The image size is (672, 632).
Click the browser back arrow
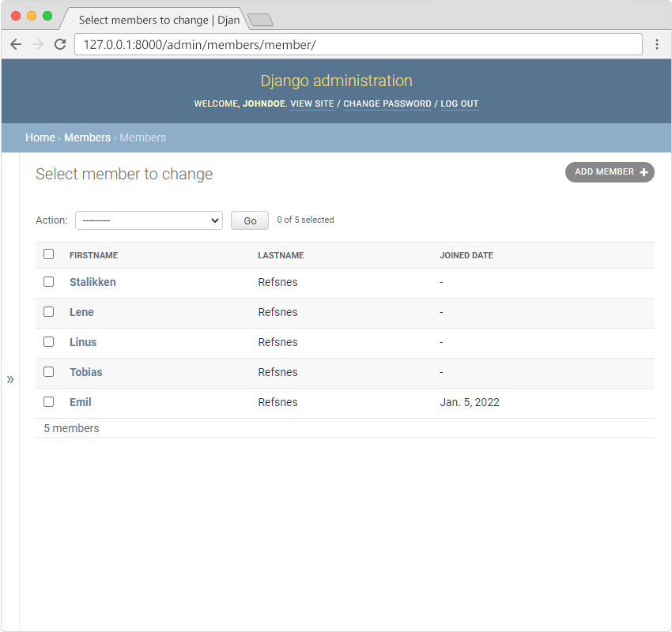16,44
